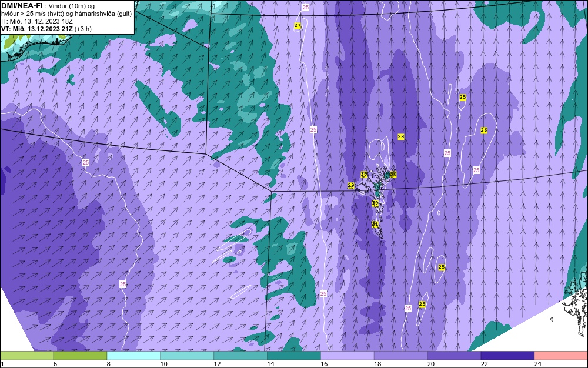Click legend scale number 20
This screenshot has width=588, height=368.
(x=431, y=364)
